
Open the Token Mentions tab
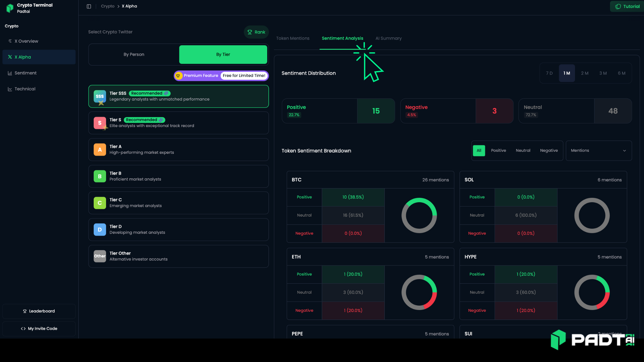293,39
